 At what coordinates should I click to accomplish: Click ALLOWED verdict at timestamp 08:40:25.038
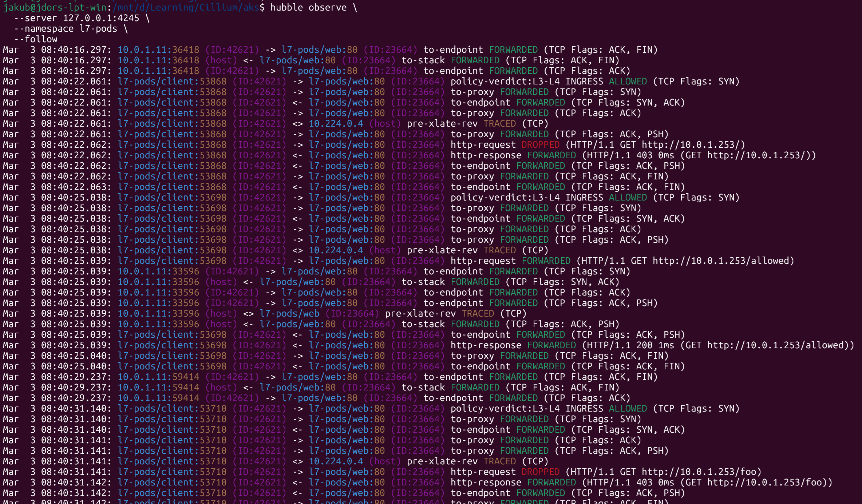click(628, 197)
